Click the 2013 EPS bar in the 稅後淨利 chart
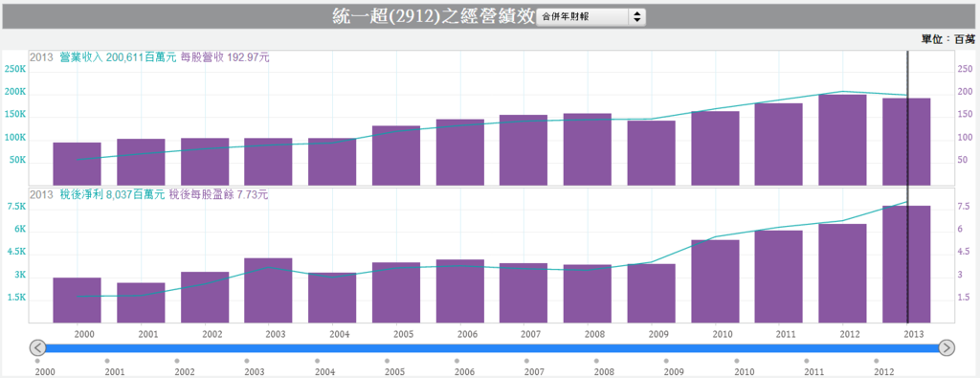 point(906,264)
